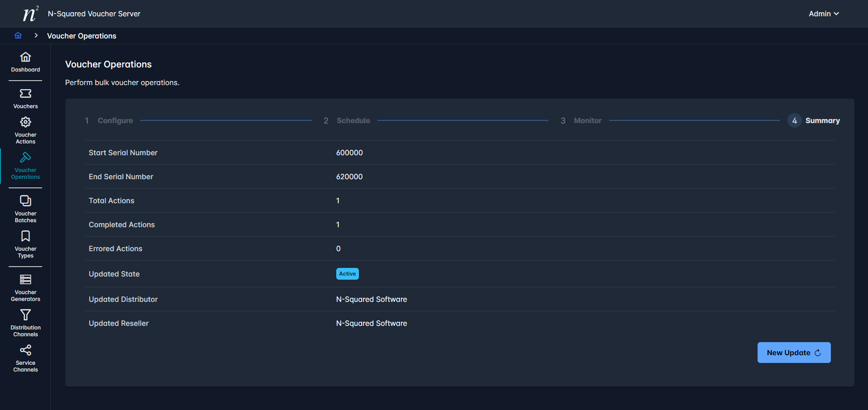Open Voucher Actions gear icon
Screen dimensions: 868x410
click(x=25, y=122)
